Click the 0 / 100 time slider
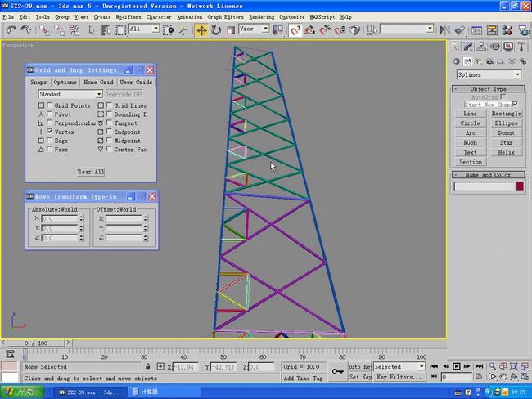The height and width of the screenshot is (399, 532). pyautogui.click(x=36, y=343)
